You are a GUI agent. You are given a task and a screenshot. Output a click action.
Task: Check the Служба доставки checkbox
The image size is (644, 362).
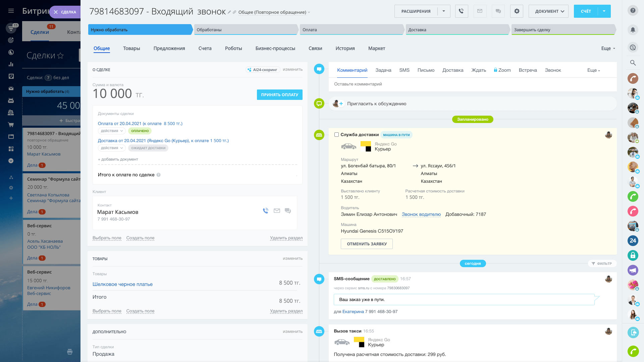coord(336,134)
